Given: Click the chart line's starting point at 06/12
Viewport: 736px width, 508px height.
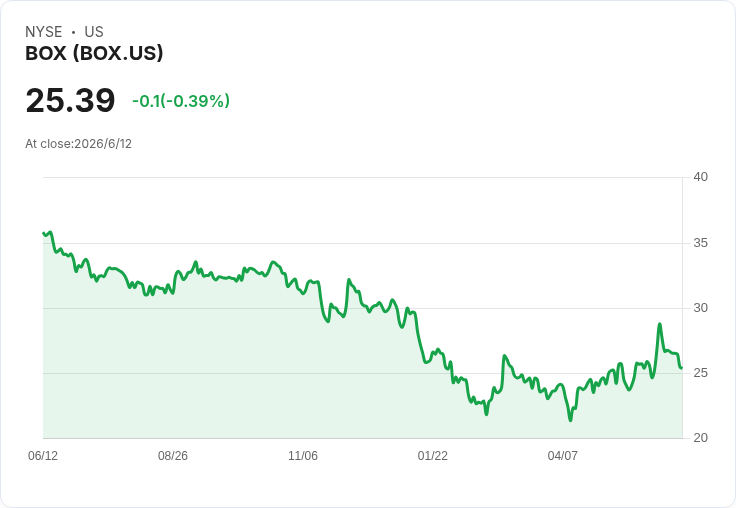Looking at the screenshot, I should click(x=44, y=233).
